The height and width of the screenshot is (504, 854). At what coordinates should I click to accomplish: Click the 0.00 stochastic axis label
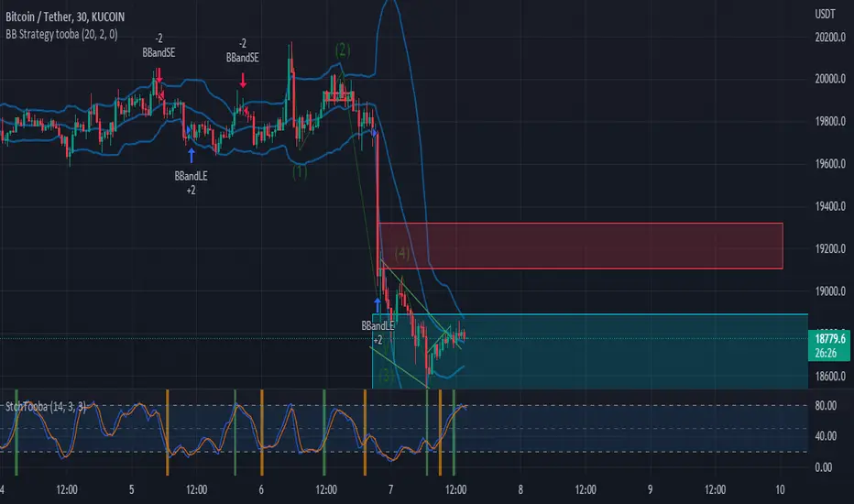[823, 467]
